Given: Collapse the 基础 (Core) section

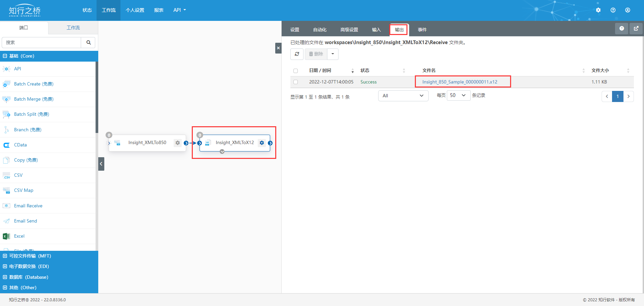Looking at the screenshot, I should pyautogui.click(x=5, y=56).
